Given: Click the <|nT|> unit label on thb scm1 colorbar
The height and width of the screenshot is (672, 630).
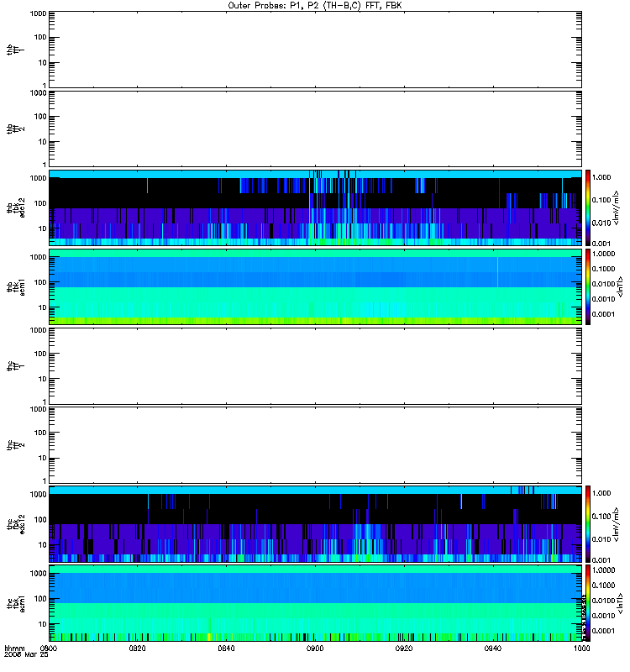Looking at the screenshot, I should point(619,286).
